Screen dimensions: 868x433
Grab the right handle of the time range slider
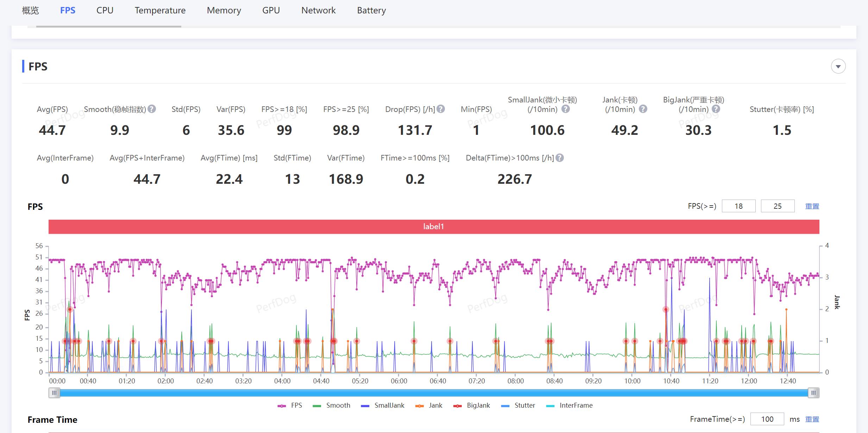click(813, 393)
